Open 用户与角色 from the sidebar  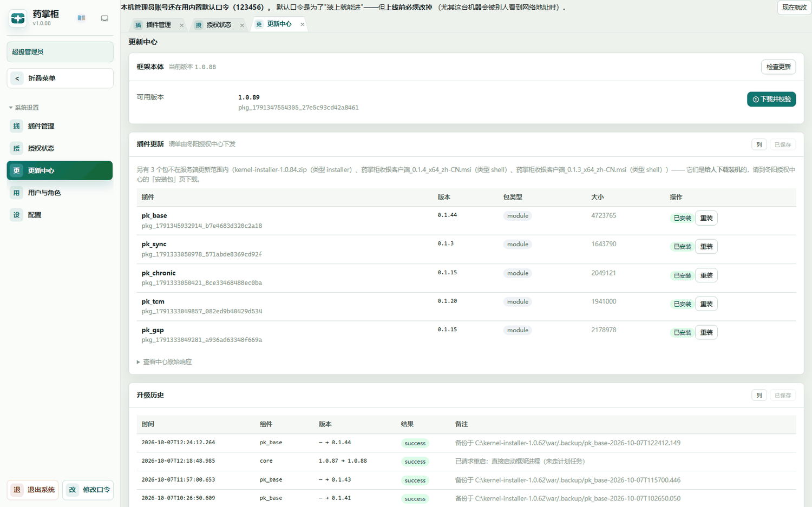(60, 193)
